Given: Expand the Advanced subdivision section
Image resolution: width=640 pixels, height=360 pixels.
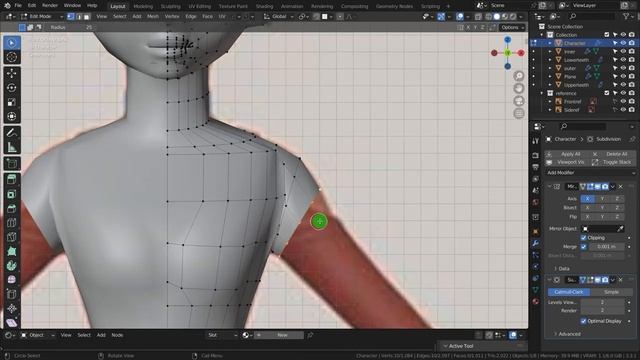Looking at the screenshot, I should (567, 334).
